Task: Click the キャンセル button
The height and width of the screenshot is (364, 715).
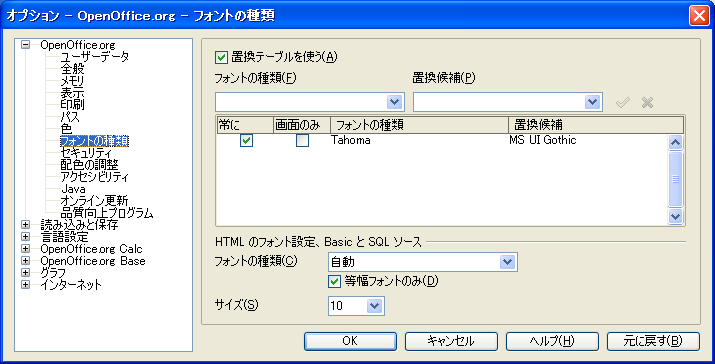Action: click(x=451, y=341)
